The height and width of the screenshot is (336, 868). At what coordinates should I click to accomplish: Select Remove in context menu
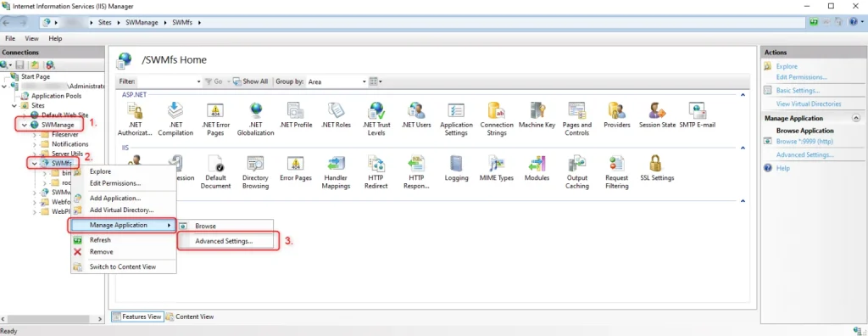[124, 252]
